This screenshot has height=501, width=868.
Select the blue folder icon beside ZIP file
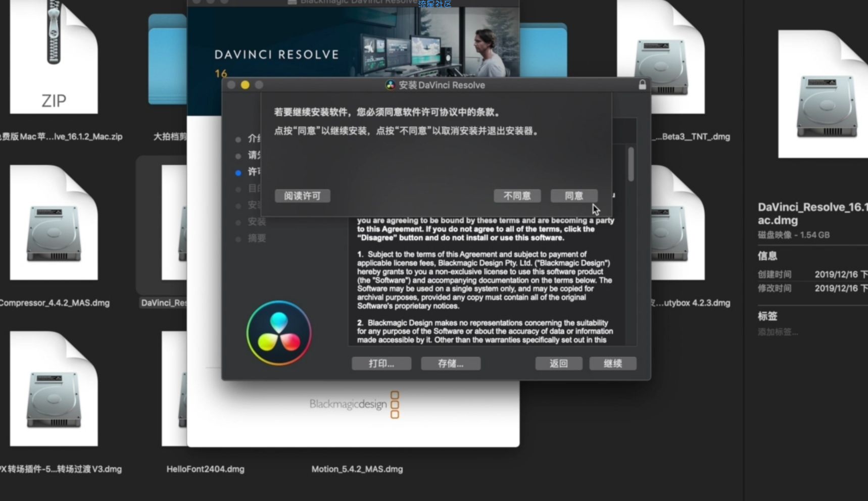point(167,59)
